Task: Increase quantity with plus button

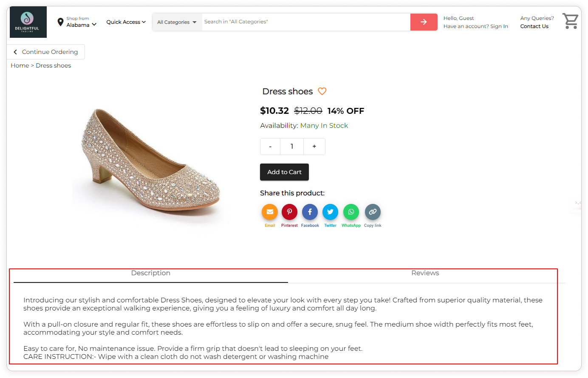Action: click(314, 147)
